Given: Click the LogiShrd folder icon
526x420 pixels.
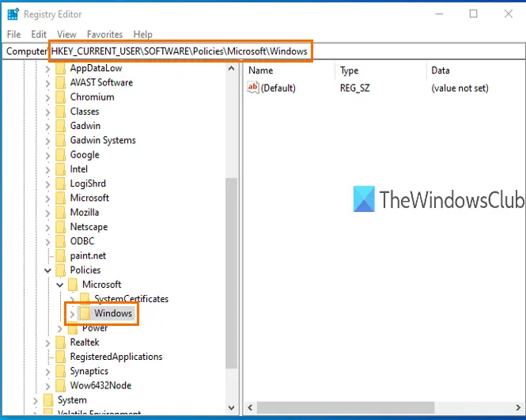Looking at the screenshot, I should [60, 184].
